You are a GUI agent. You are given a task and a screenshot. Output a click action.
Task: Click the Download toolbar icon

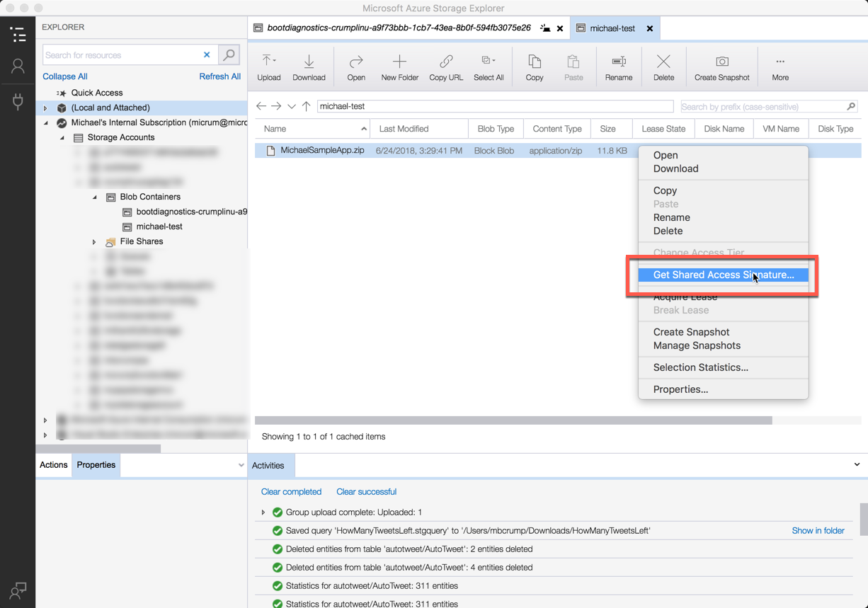point(309,62)
